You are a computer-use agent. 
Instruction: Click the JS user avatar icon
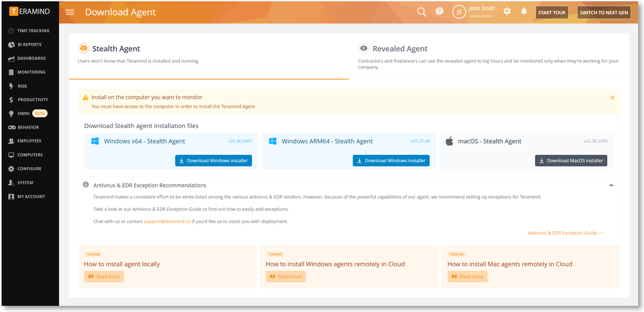(459, 12)
